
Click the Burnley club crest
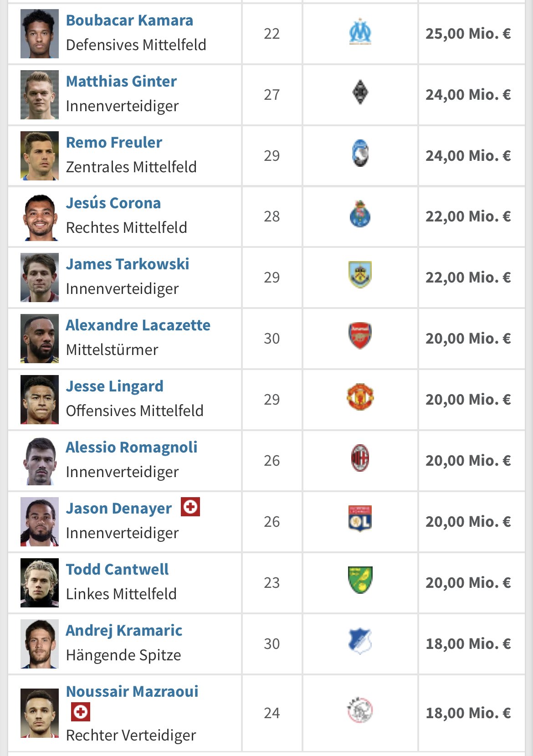click(x=360, y=275)
